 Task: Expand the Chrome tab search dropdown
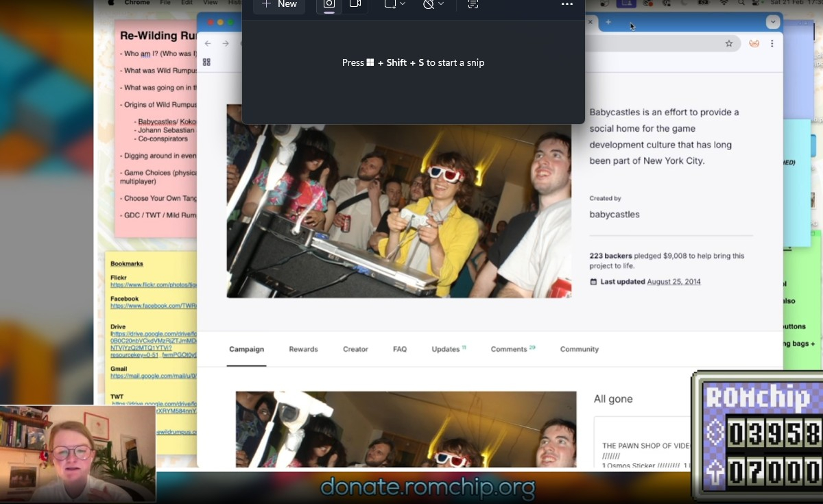[x=773, y=23]
